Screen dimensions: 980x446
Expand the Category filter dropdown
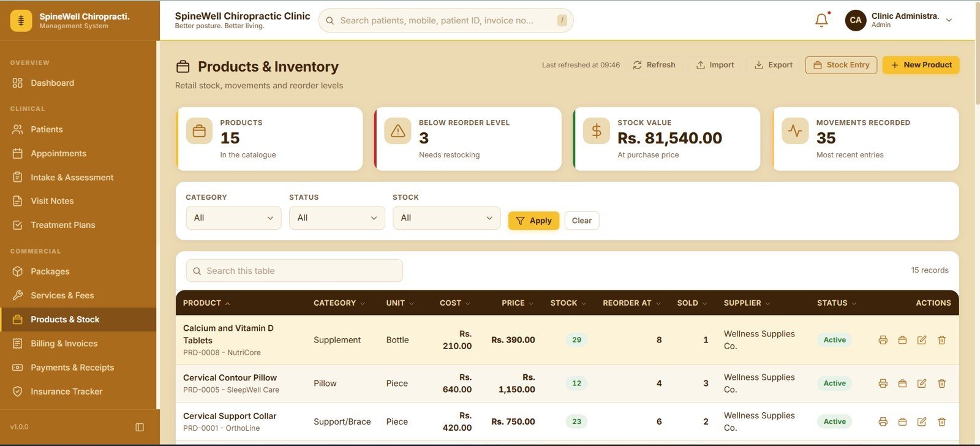[233, 218]
